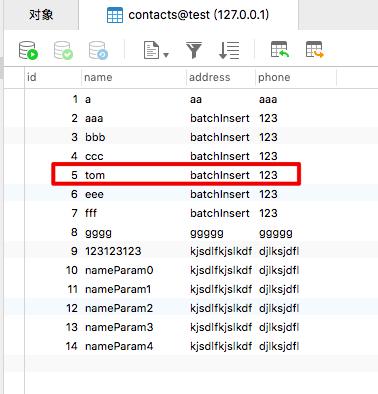
Task: Select phone 123 in aaa row
Action: (x=268, y=118)
